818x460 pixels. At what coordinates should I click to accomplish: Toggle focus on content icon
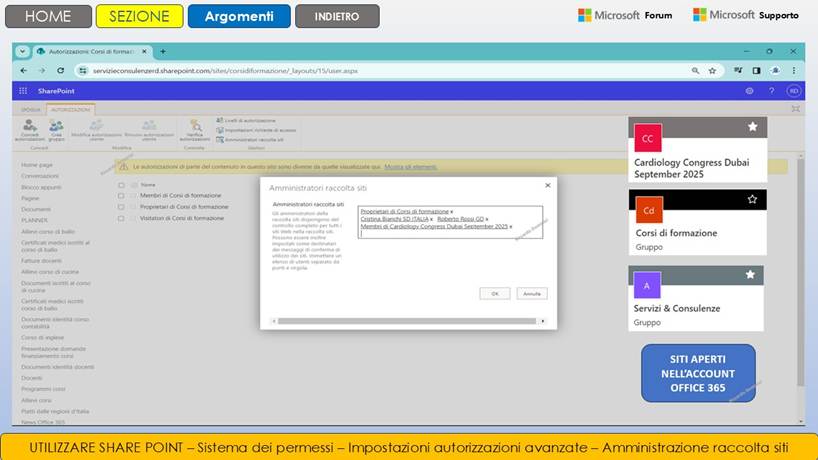[796, 108]
